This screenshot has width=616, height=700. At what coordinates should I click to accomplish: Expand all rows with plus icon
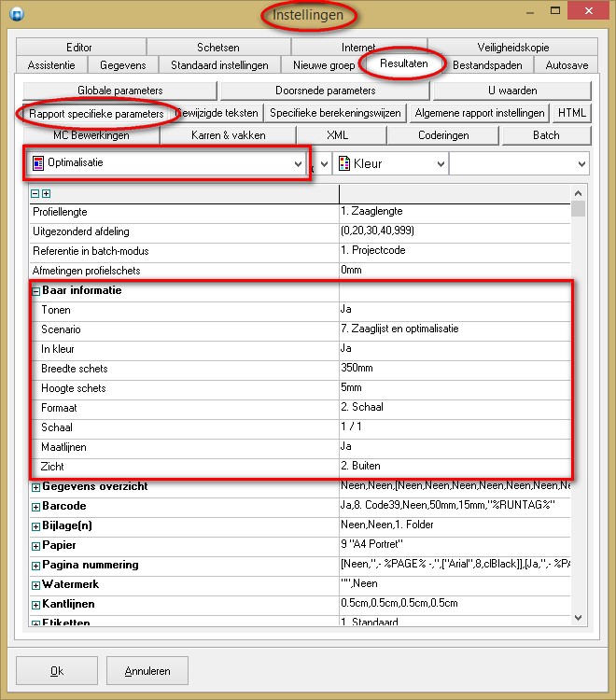[x=46, y=193]
